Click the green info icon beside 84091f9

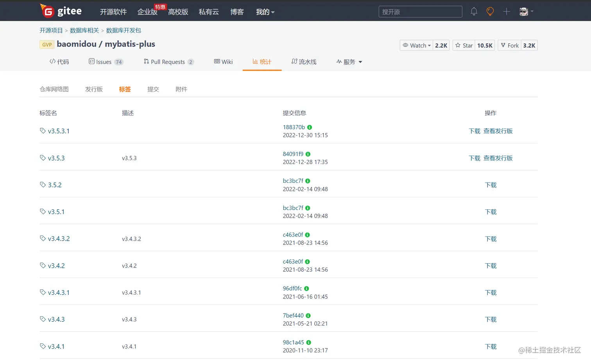[308, 154]
